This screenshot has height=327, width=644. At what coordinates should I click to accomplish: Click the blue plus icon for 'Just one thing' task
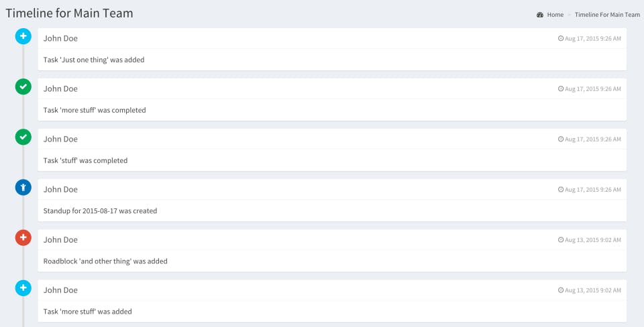click(x=23, y=36)
